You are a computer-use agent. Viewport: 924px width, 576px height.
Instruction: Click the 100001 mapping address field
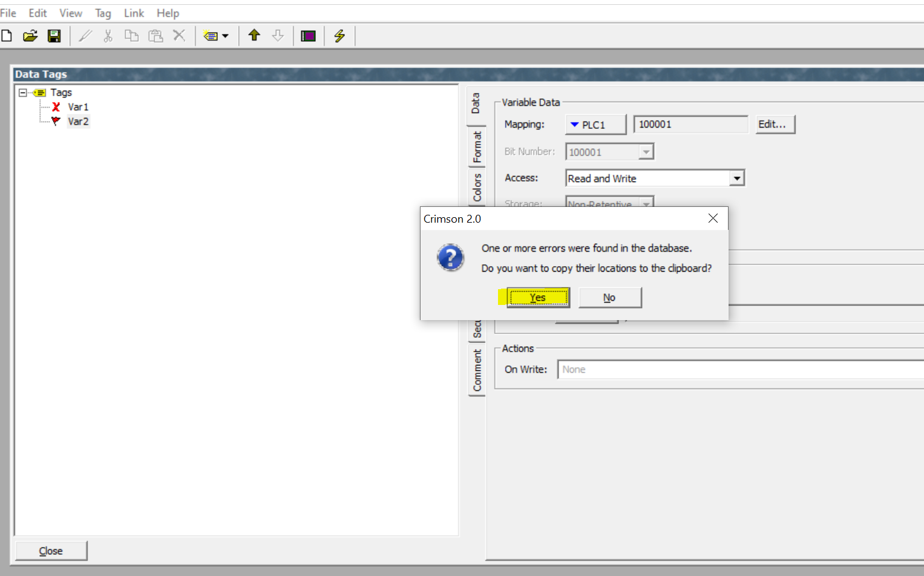click(x=690, y=125)
